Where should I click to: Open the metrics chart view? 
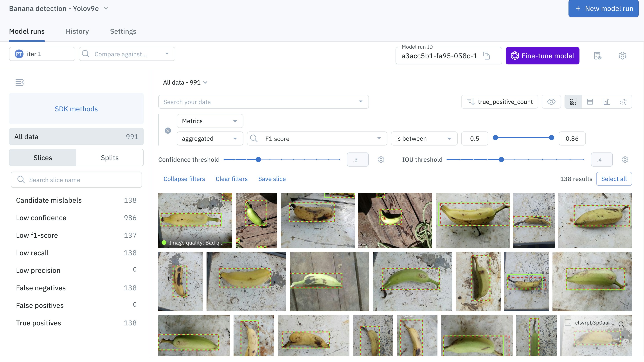tap(606, 102)
